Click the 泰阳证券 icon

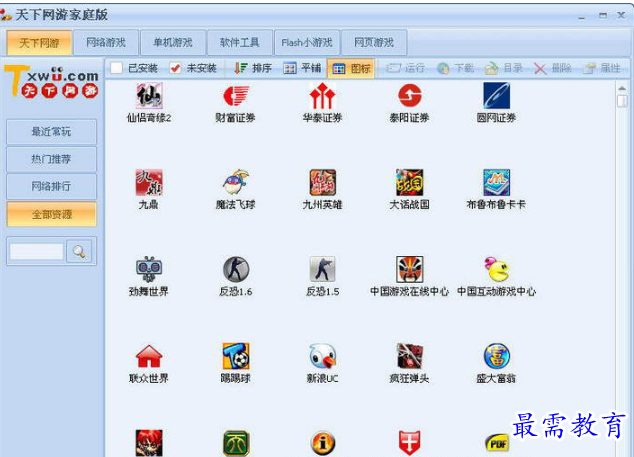[x=410, y=96]
